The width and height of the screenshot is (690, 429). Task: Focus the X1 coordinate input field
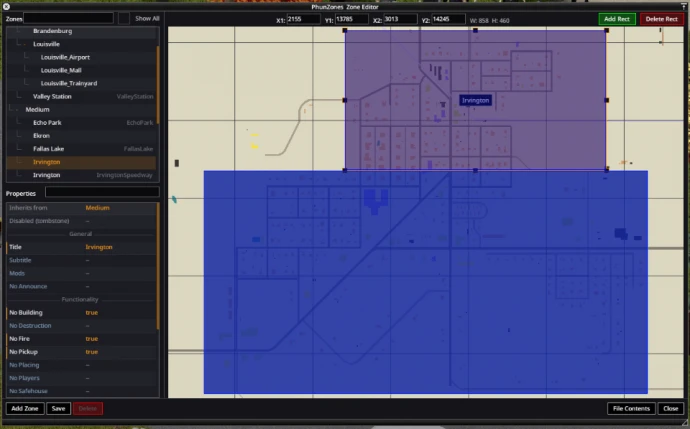tap(303, 19)
